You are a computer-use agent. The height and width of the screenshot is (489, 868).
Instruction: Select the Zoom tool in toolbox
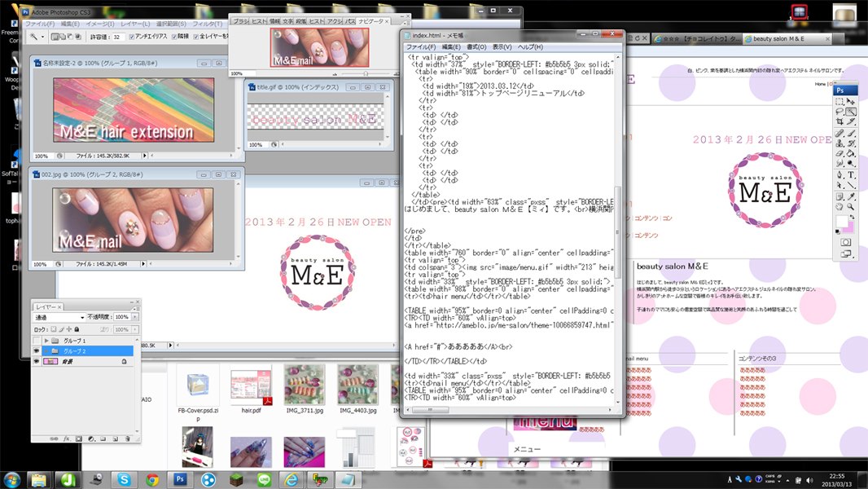click(x=851, y=206)
